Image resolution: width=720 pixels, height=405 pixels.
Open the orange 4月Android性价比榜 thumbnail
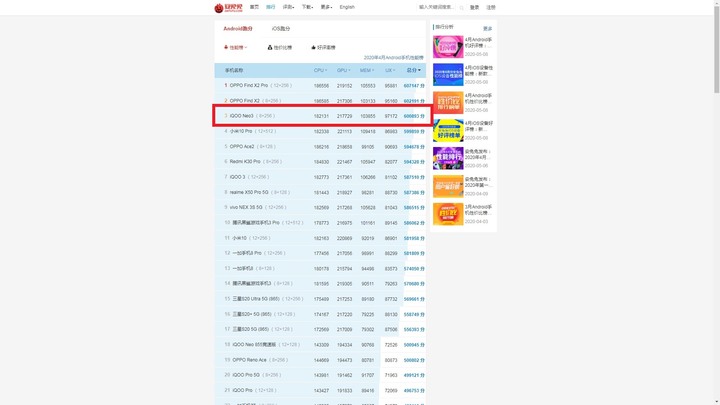[x=448, y=102]
